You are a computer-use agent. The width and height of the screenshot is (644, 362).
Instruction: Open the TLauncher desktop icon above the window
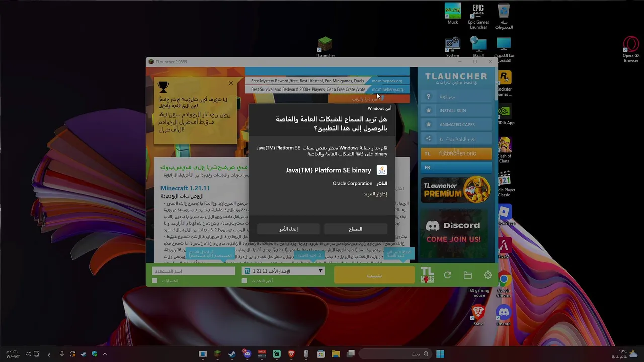coord(325,47)
